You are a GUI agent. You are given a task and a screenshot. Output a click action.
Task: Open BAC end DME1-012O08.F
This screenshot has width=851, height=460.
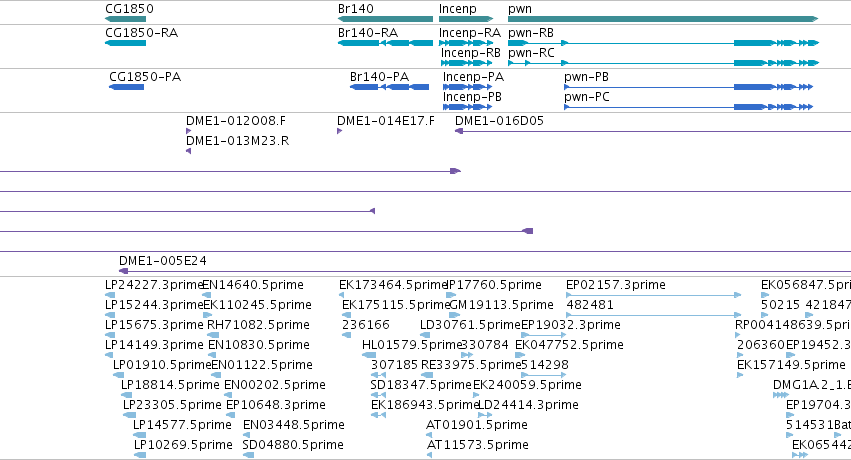236,120
